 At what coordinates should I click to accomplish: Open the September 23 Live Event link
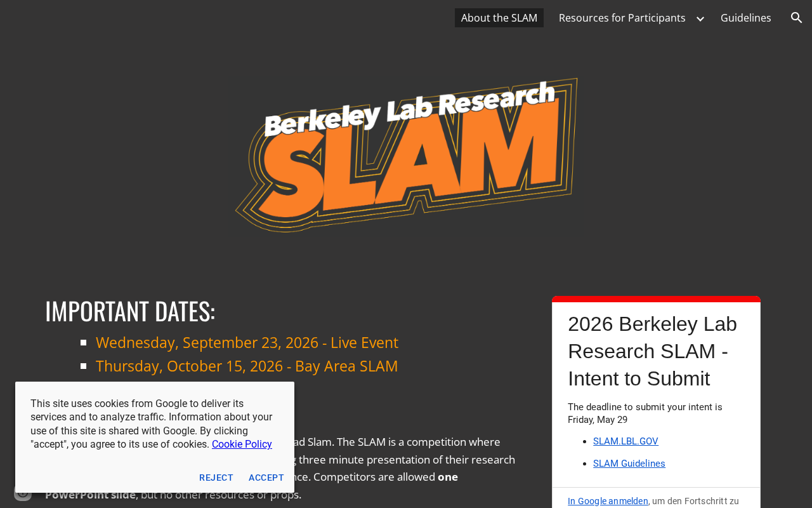[247, 342]
